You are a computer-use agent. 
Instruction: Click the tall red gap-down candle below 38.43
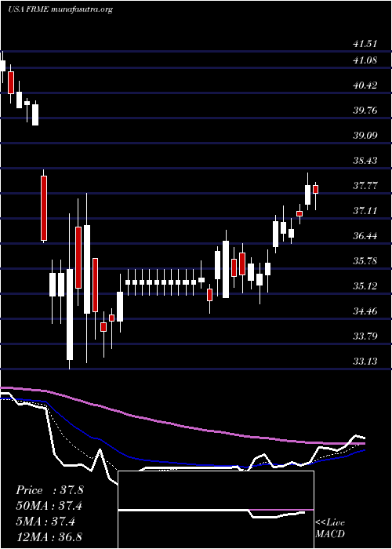tap(44, 208)
